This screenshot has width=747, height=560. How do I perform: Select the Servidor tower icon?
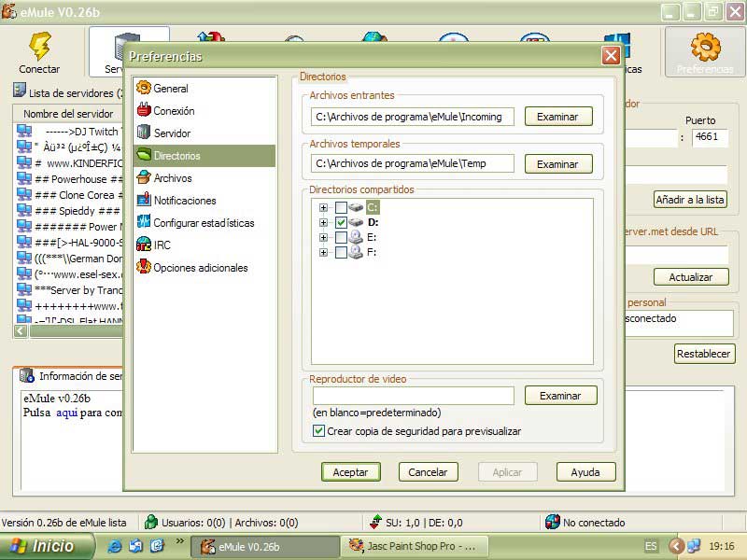144,133
